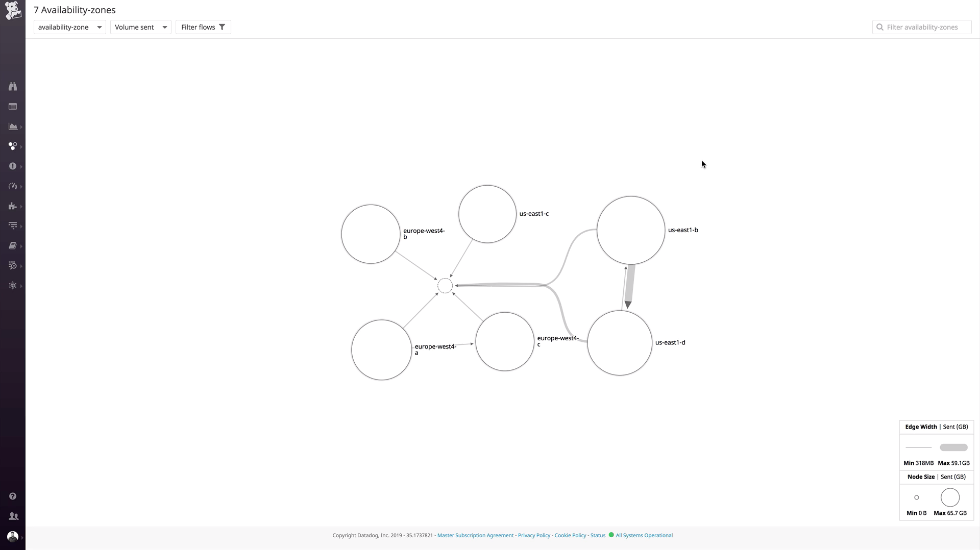
Task: Open the Dashboards chart icon
Action: [13, 127]
